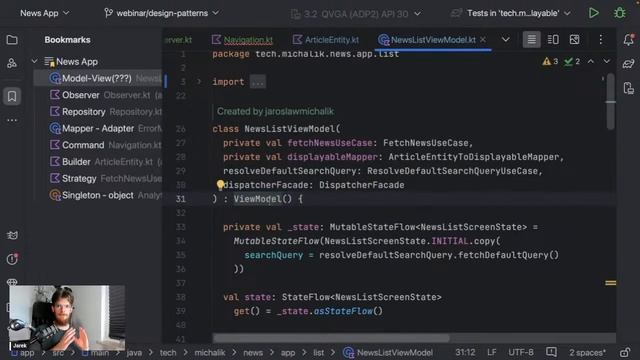Show hidden editor tabs dropdown chevron
640x360 pixels.
pyautogui.click(x=505, y=40)
